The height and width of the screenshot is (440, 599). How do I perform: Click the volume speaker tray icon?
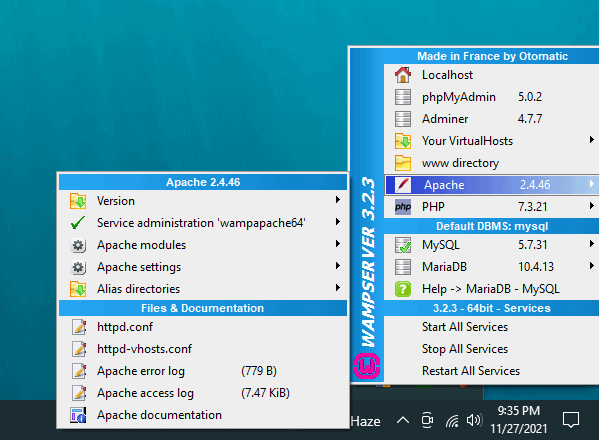(474, 421)
